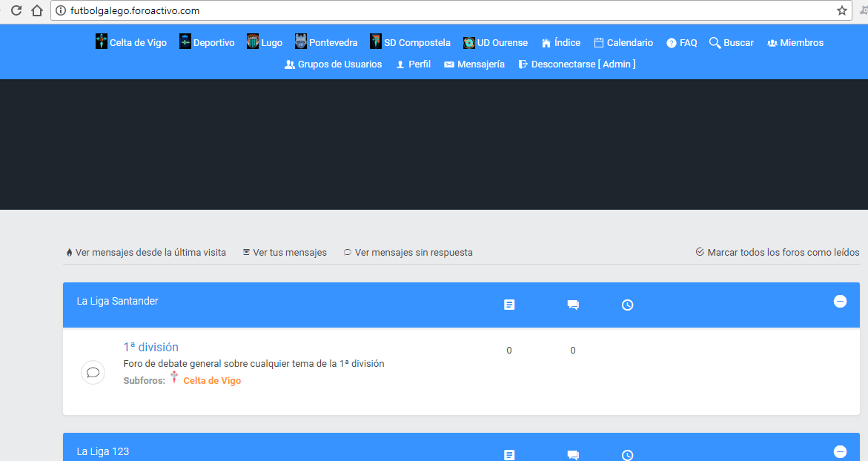Go to browser home page icon

pos(37,10)
